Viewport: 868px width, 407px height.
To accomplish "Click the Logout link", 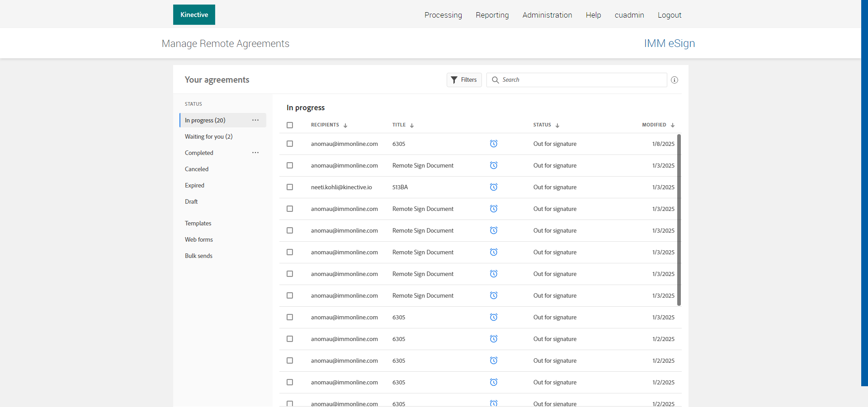I will coord(669,15).
